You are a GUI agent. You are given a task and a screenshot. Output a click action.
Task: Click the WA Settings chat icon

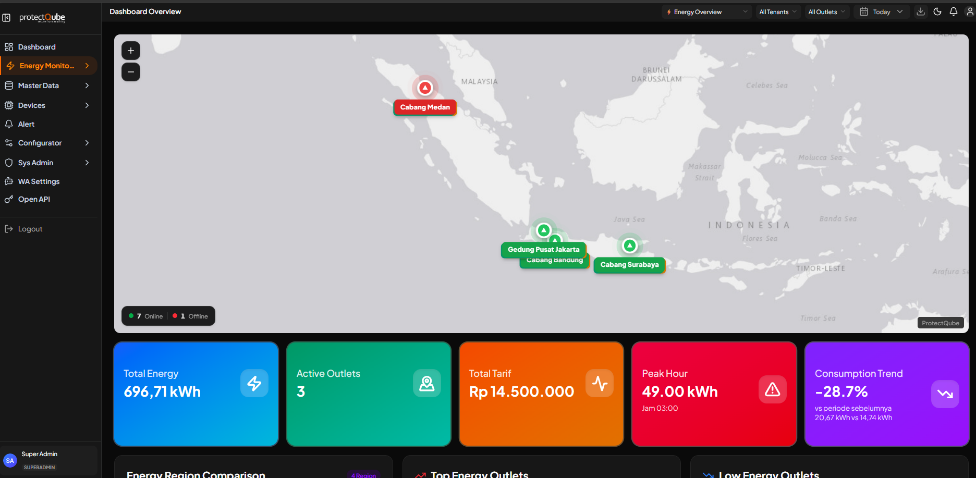[9, 181]
